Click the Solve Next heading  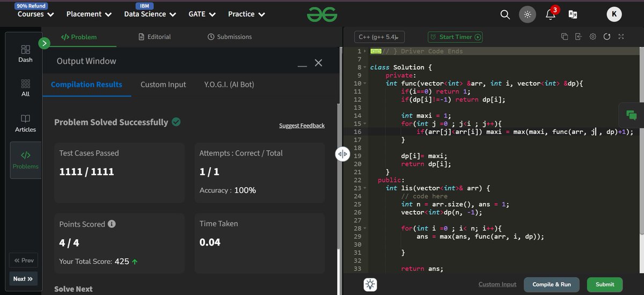click(x=74, y=289)
